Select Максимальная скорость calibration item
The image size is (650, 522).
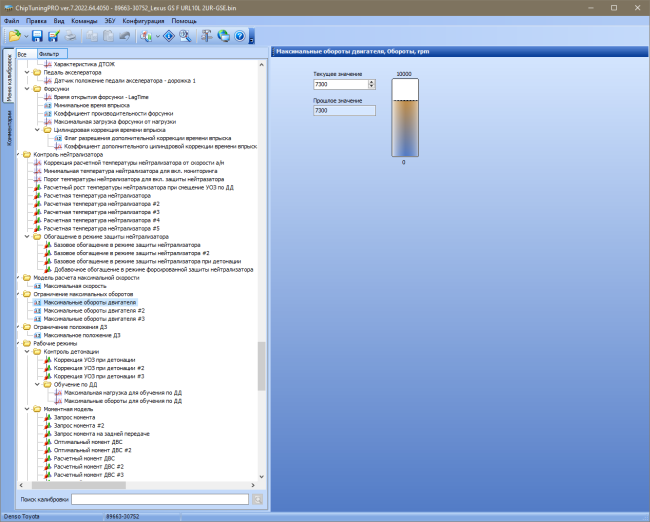coord(75,286)
